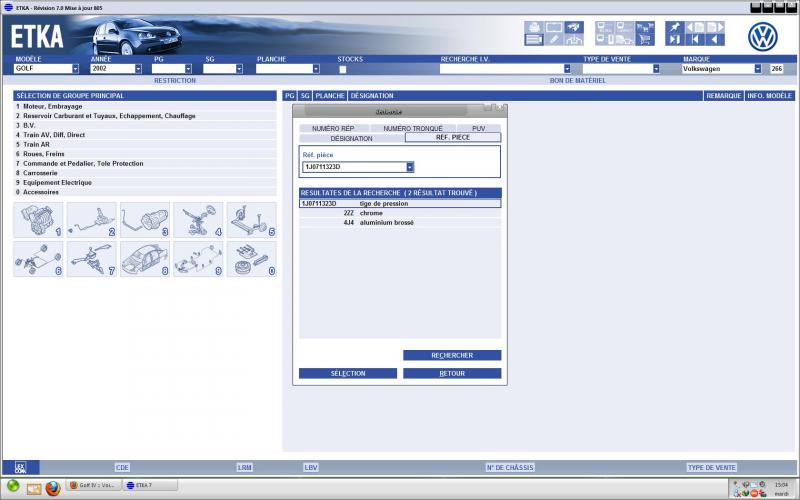Image resolution: width=800 pixels, height=500 pixels.
Task: Click the SÉLECTION button
Action: point(348,373)
